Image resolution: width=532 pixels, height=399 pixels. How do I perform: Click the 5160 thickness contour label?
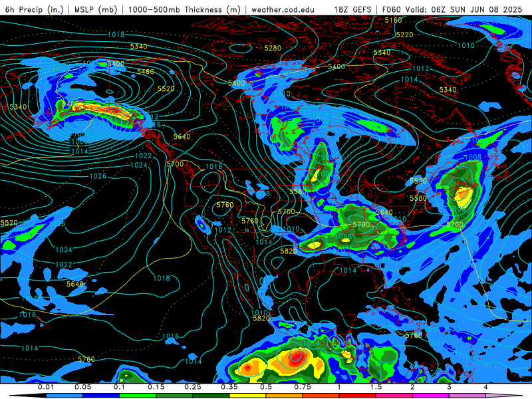[x=393, y=20]
